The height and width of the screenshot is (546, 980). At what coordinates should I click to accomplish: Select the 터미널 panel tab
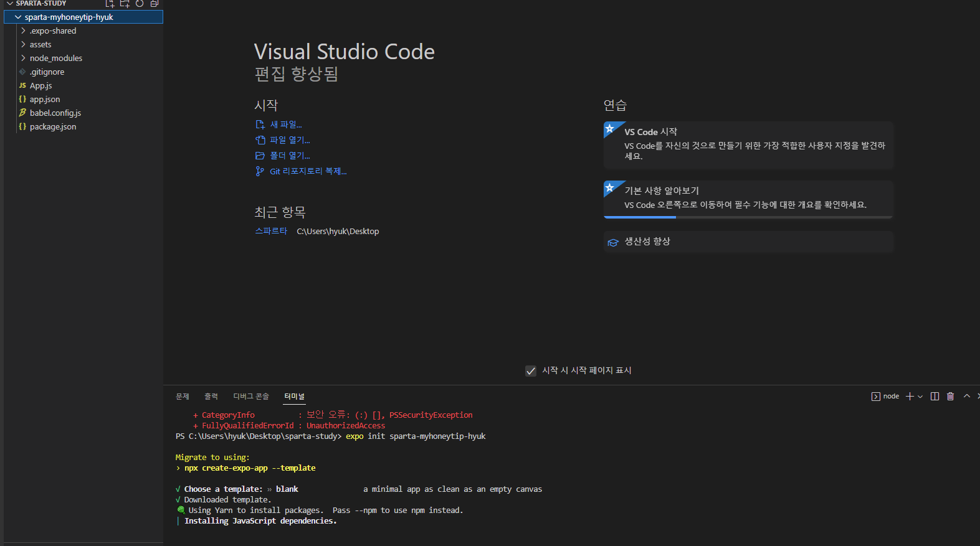295,397
